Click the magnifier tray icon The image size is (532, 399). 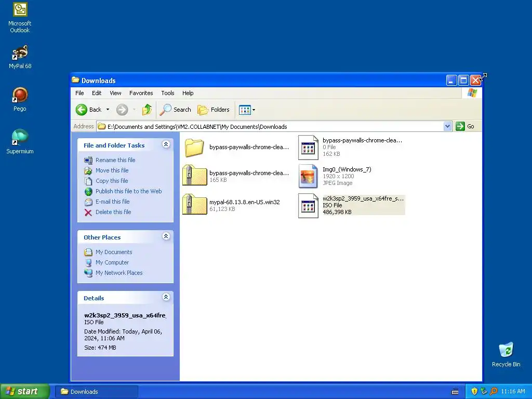494,391
